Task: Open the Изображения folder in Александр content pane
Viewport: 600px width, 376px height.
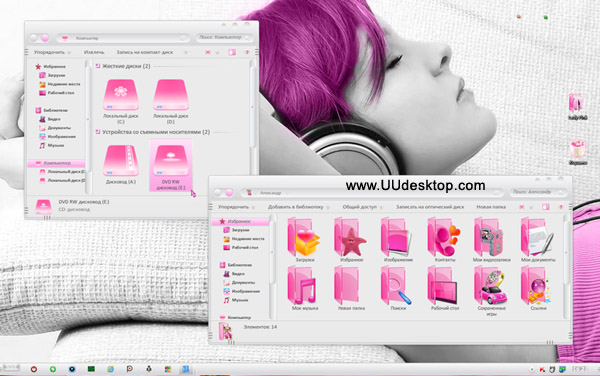Action: pyautogui.click(x=398, y=237)
